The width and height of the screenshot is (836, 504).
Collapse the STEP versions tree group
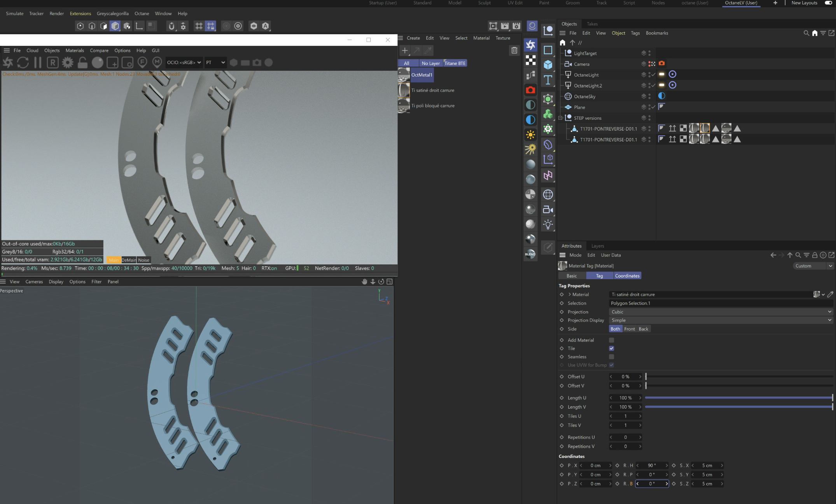(x=561, y=118)
